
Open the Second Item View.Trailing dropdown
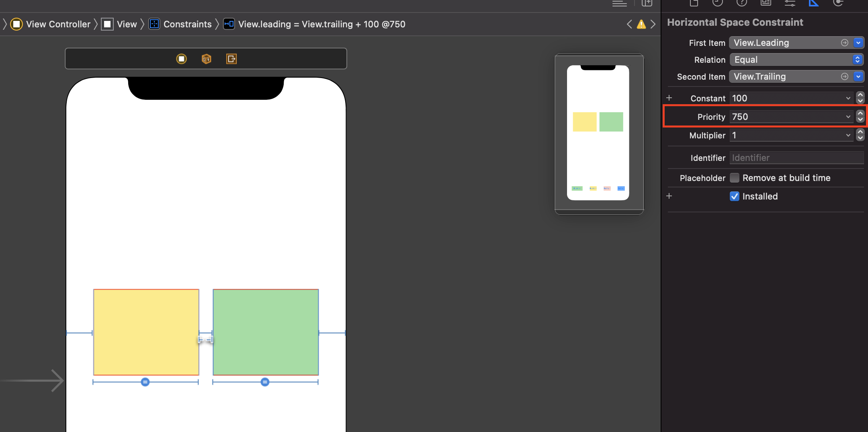point(859,76)
